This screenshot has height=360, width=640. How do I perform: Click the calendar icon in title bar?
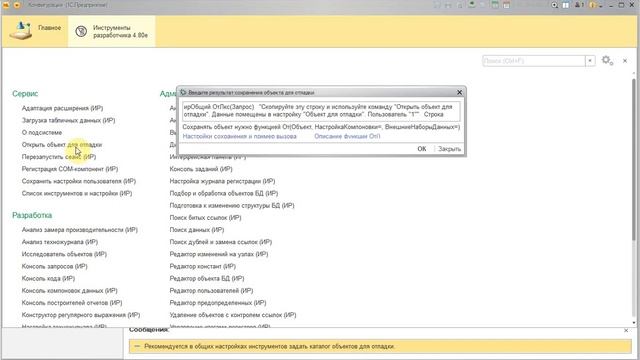tap(506, 5)
